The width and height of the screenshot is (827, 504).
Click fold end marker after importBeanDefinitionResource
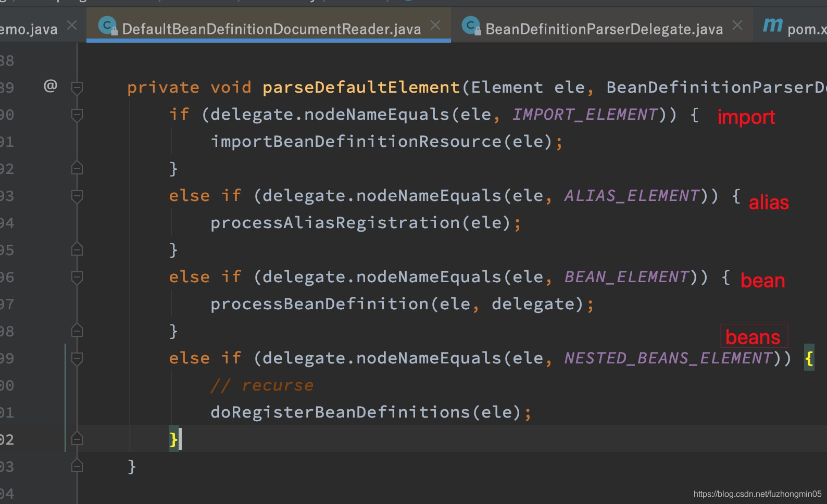(77, 168)
